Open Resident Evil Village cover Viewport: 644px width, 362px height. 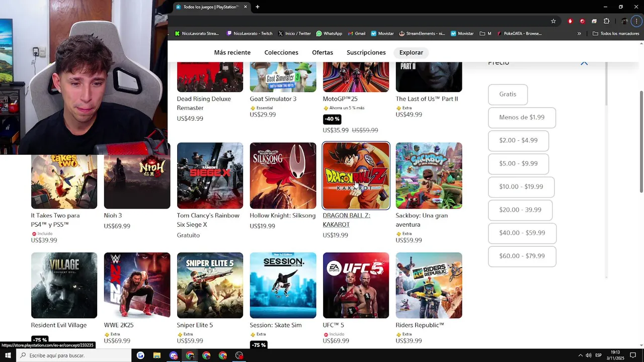click(64, 286)
